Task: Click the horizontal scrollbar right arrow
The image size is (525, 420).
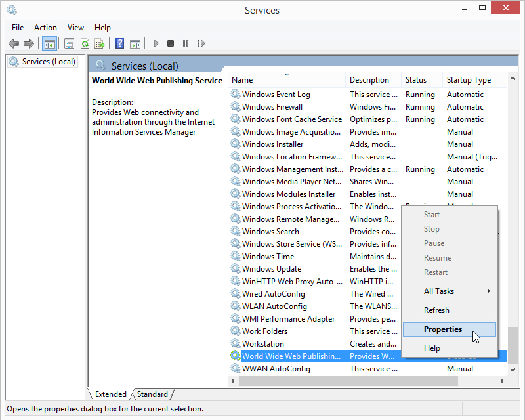Action: 501,381
